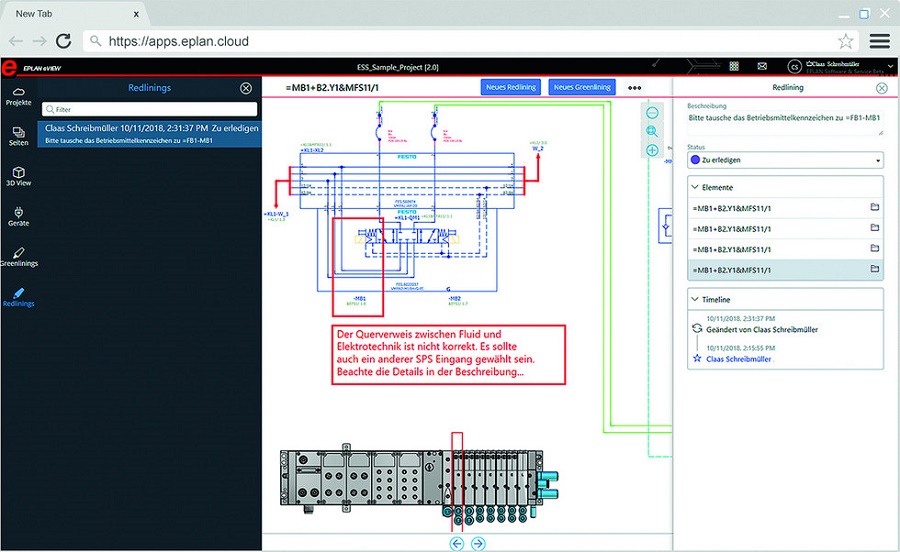Screen dimensions: 900x552
Task: Open the Greenlinings panel
Action: pyautogui.click(x=18, y=257)
